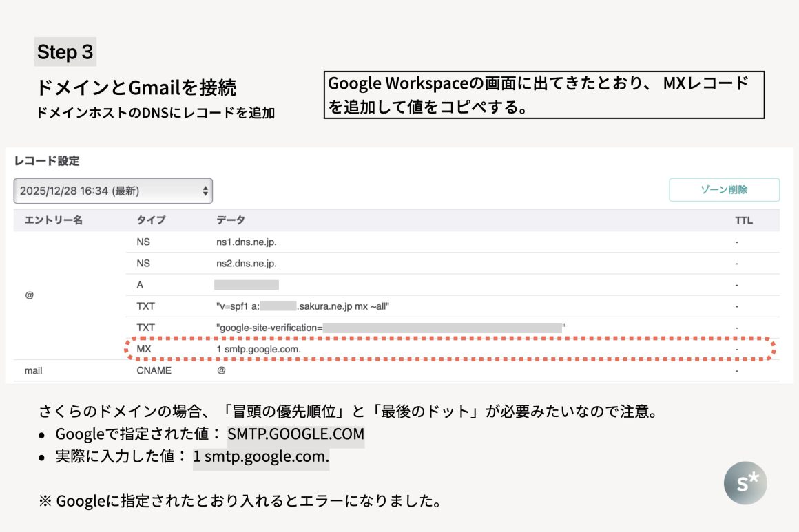Click the @ entry name in first column
The width and height of the screenshot is (799, 532).
[29, 295]
